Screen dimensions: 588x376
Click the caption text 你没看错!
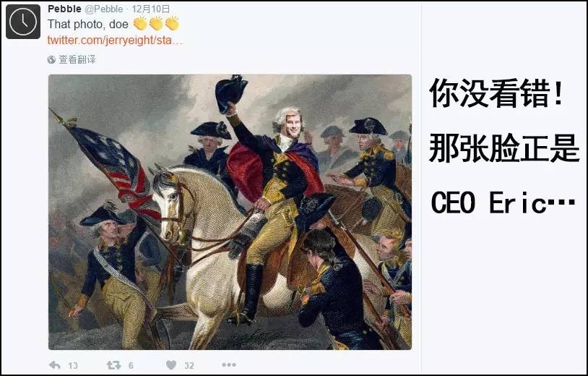pyautogui.click(x=496, y=93)
